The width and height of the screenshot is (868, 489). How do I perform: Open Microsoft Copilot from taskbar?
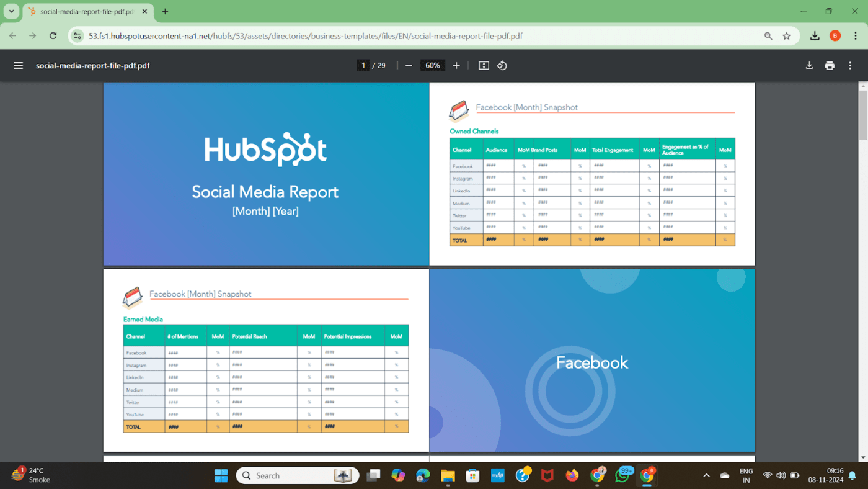[398, 475]
